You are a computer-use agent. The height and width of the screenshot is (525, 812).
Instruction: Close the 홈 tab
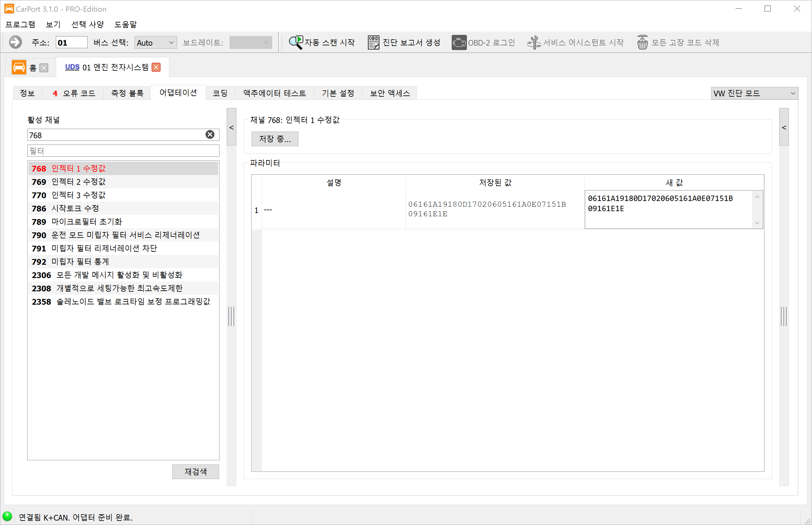(x=44, y=68)
